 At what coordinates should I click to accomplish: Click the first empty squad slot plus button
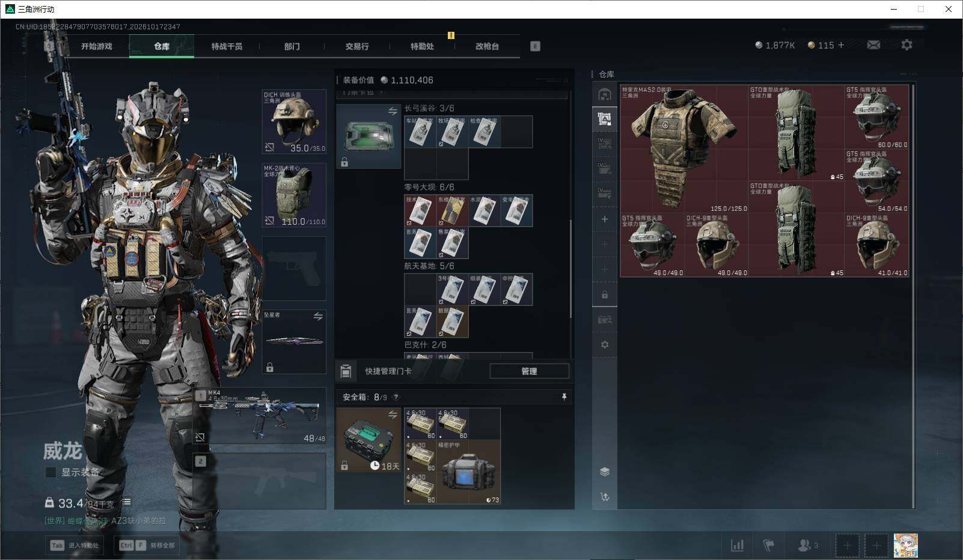pos(847,546)
